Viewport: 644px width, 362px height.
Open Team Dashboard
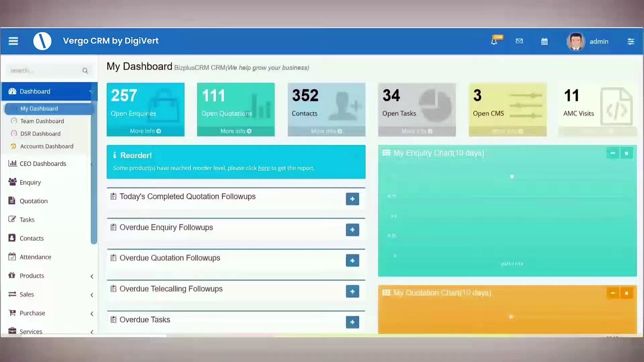click(x=42, y=121)
